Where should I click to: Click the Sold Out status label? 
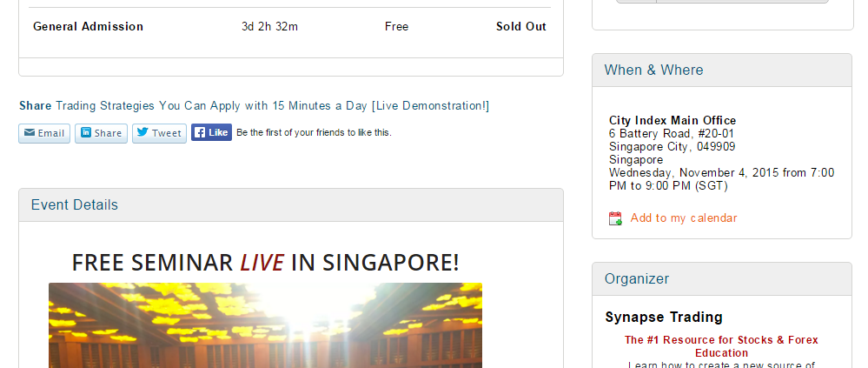[520, 27]
